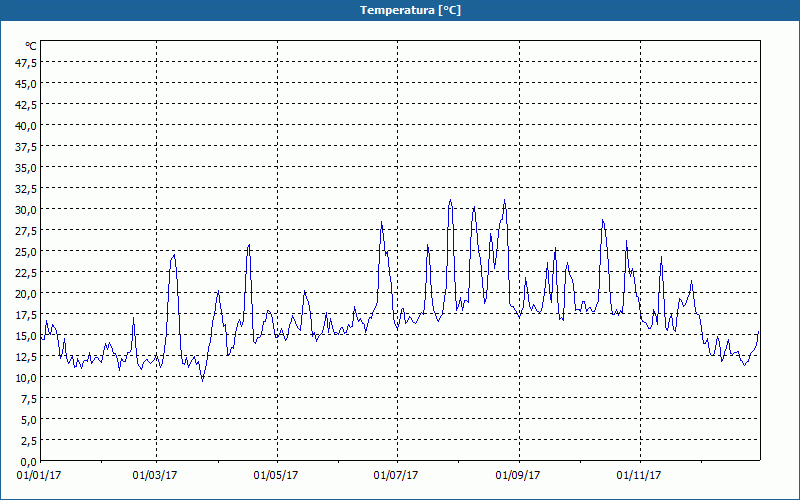The width and height of the screenshot is (800, 500).
Task: Click the Temperatura [°C] title bar
Action: [400, 10]
